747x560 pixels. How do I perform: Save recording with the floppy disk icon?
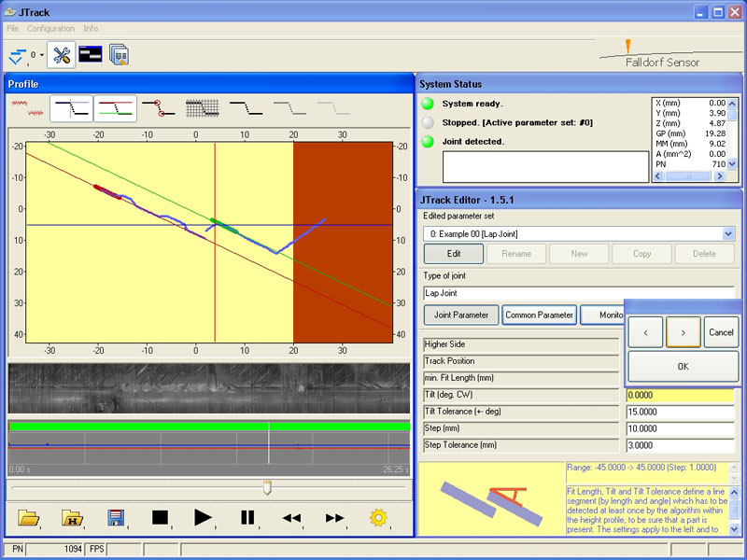(116, 518)
